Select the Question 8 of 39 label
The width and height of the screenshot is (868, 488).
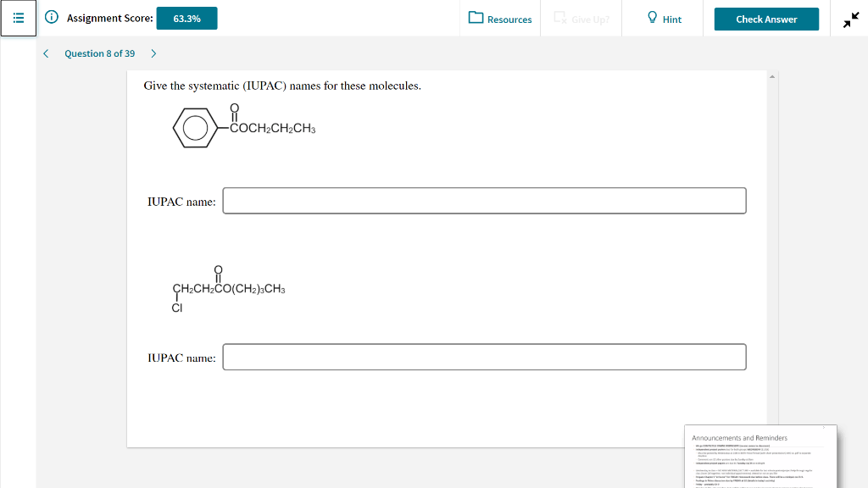click(x=100, y=53)
